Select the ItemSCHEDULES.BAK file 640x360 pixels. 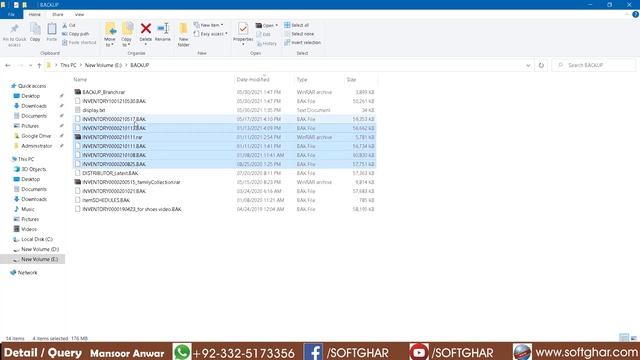(x=224, y=200)
